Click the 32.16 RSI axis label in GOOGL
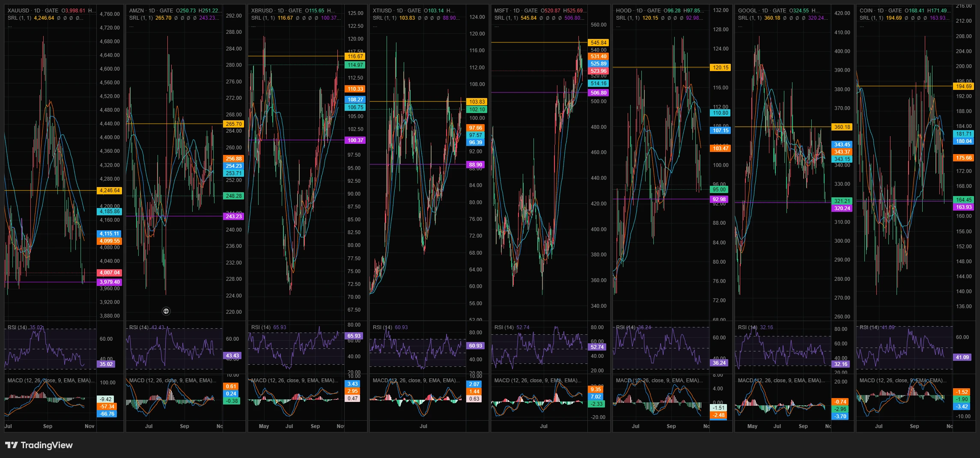 840,364
